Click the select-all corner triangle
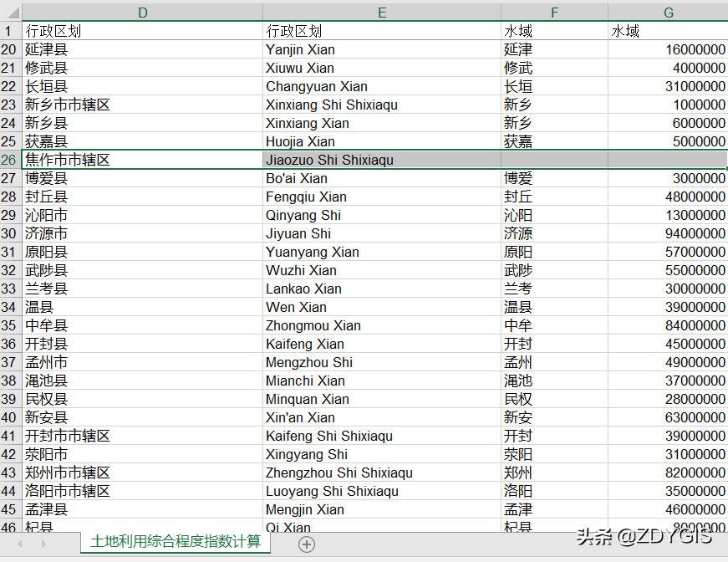Image resolution: width=728 pixels, height=562 pixels. [x=11, y=12]
